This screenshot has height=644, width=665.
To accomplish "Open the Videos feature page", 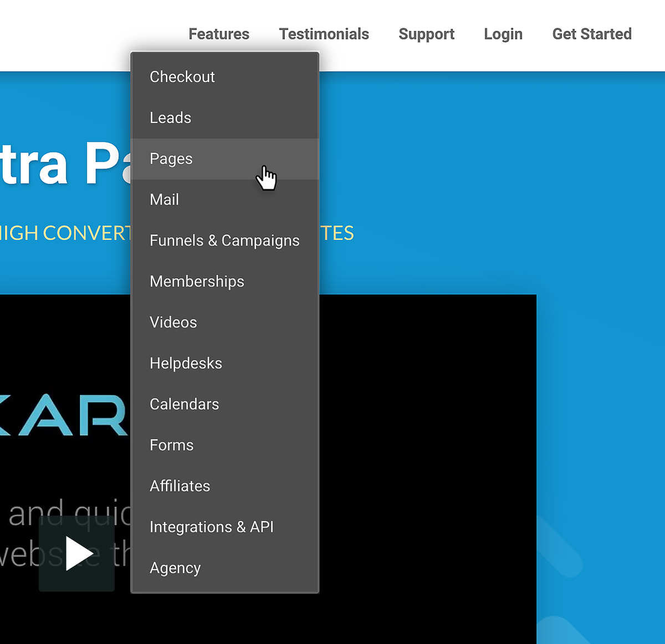I will tap(173, 323).
